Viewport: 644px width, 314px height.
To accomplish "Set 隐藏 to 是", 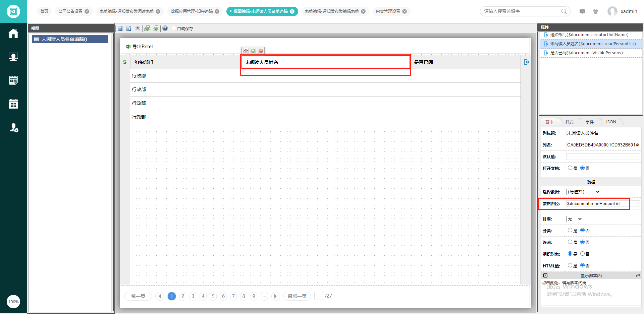I will (x=570, y=242).
